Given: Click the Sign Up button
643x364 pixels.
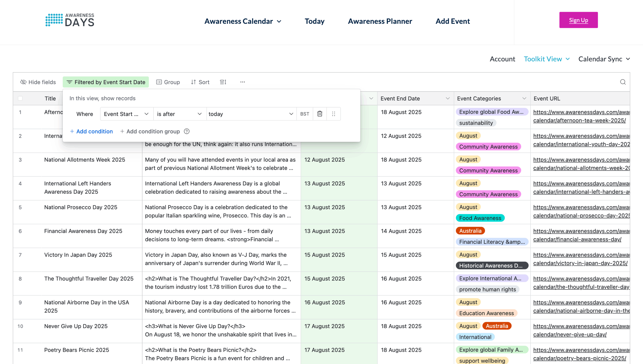Looking at the screenshot, I should pos(578,20).
